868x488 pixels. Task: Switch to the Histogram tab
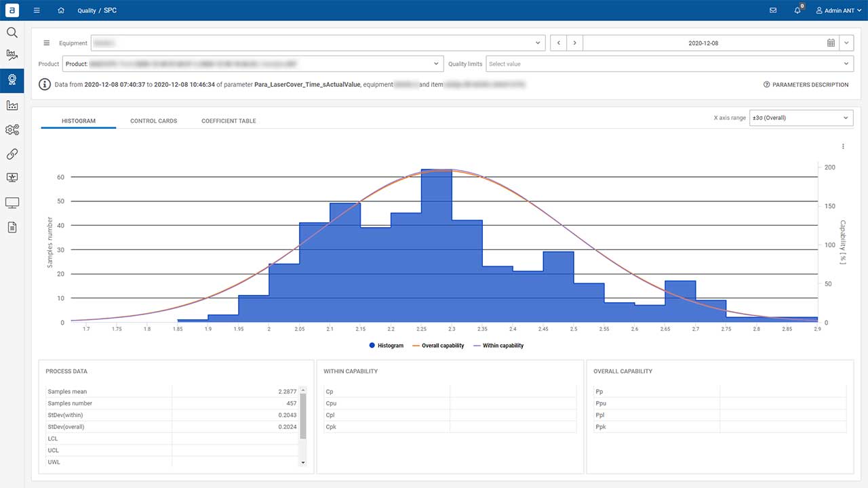point(79,121)
